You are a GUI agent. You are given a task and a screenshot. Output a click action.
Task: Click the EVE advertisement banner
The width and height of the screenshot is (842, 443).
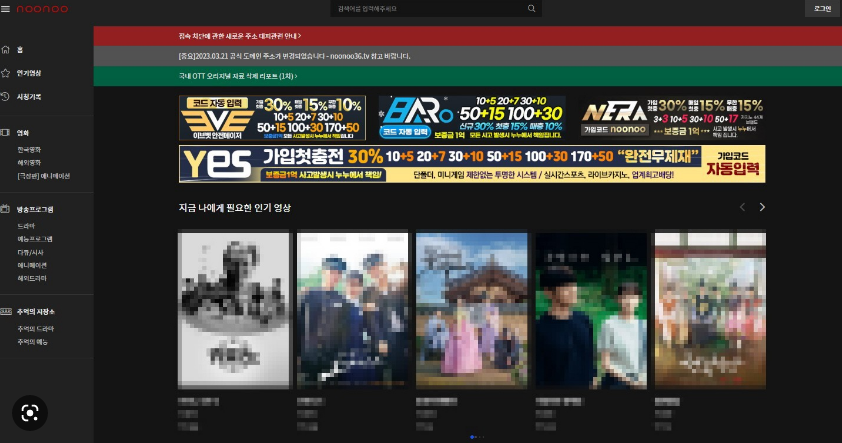[272, 118]
